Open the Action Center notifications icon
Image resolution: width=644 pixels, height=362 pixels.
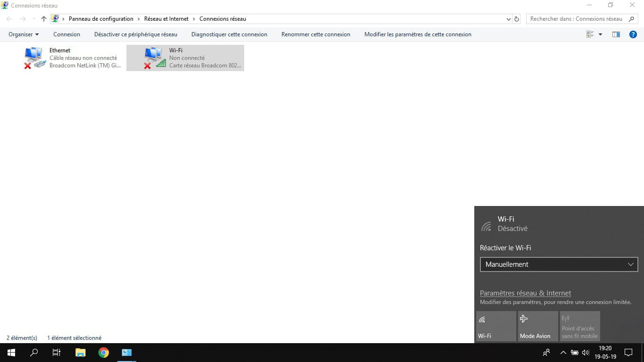coord(628,353)
